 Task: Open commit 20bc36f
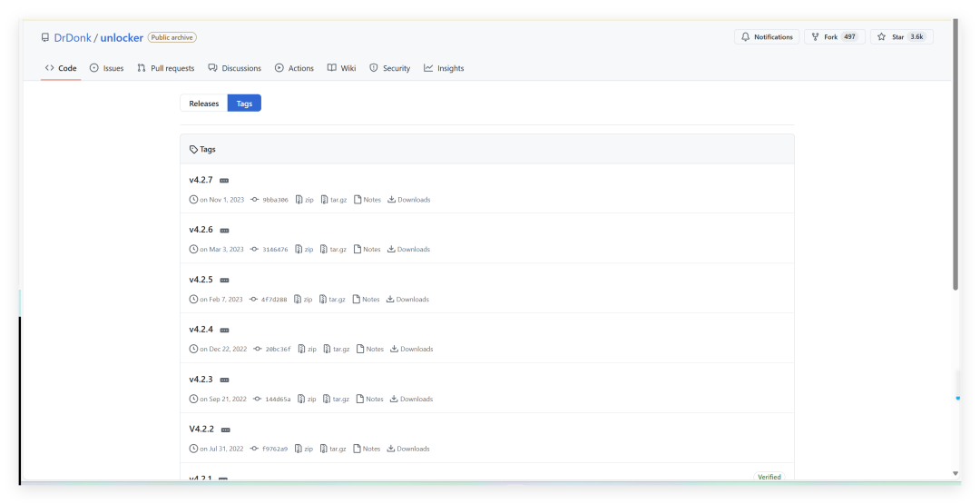click(x=272, y=349)
